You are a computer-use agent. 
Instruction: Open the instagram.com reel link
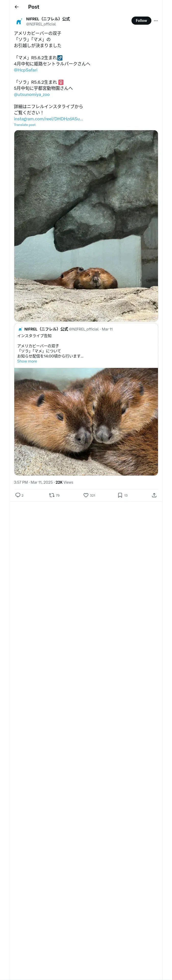pos(48,119)
